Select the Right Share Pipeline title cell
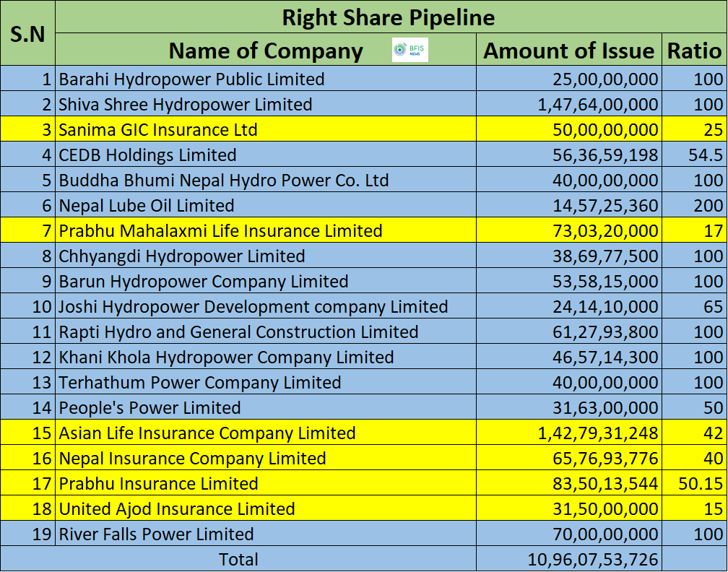The image size is (728, 572). [391, 17]
